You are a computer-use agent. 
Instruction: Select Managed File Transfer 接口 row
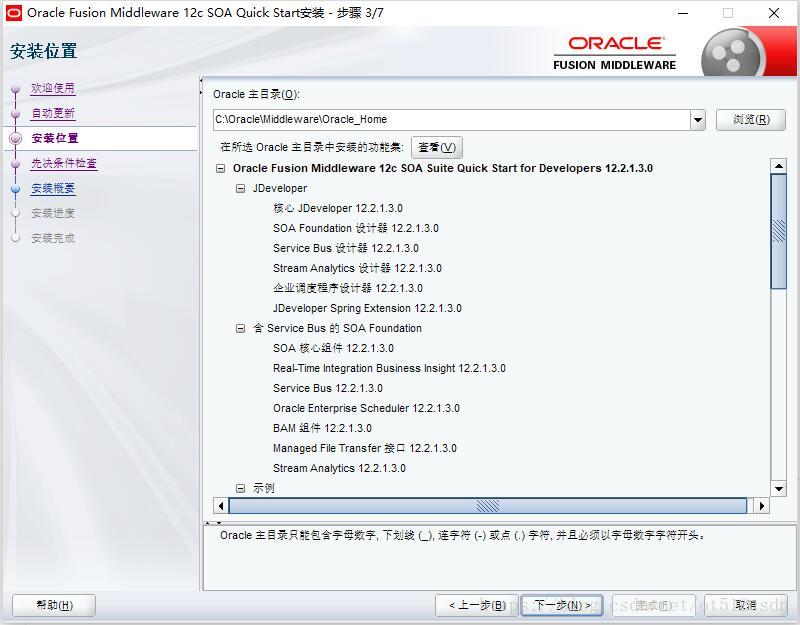[x=365, y=448]
